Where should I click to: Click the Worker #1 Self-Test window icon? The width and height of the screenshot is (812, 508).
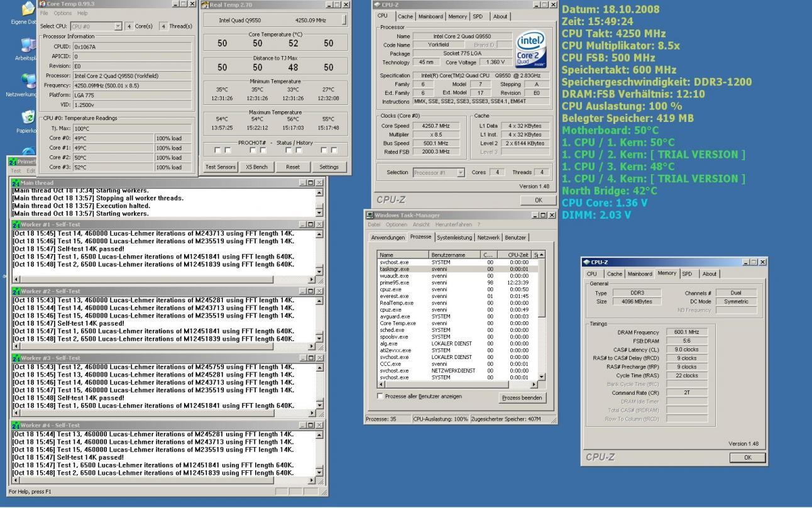pyautogui.click(x=16, y=224)
